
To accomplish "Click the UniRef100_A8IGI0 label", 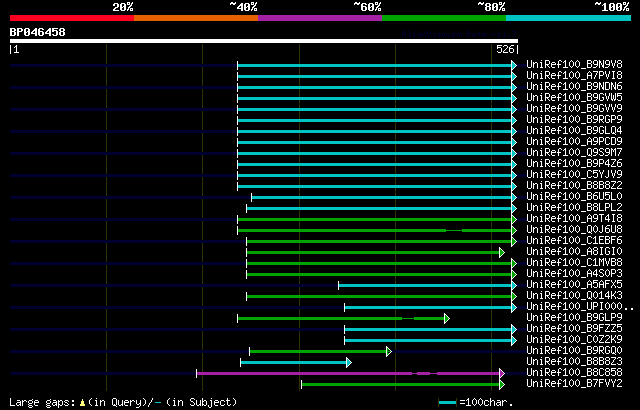I will click(574, 252).
